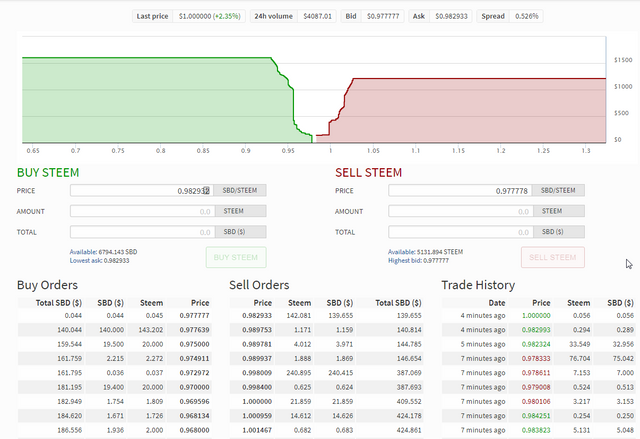Image resolution: width=640 pixels, height=439 pixels.
Task: Click the SBD/STEEM unit label in Sell form
Action: 558,191
